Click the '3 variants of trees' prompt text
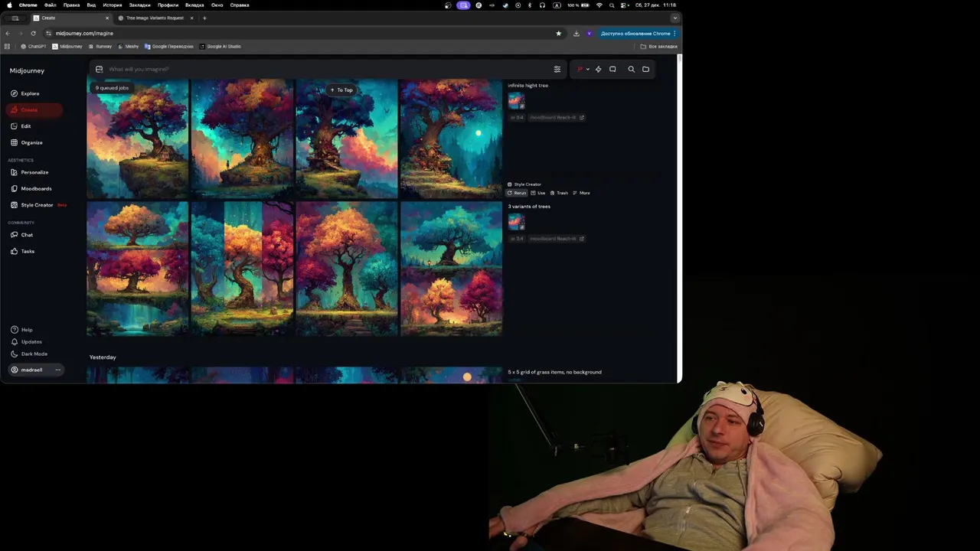 click(529, 207)
